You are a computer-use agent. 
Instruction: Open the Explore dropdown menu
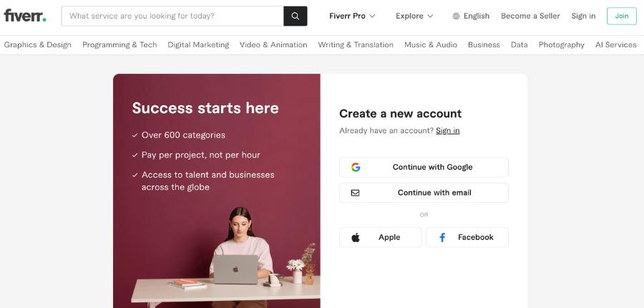click(x=414, y=16)
